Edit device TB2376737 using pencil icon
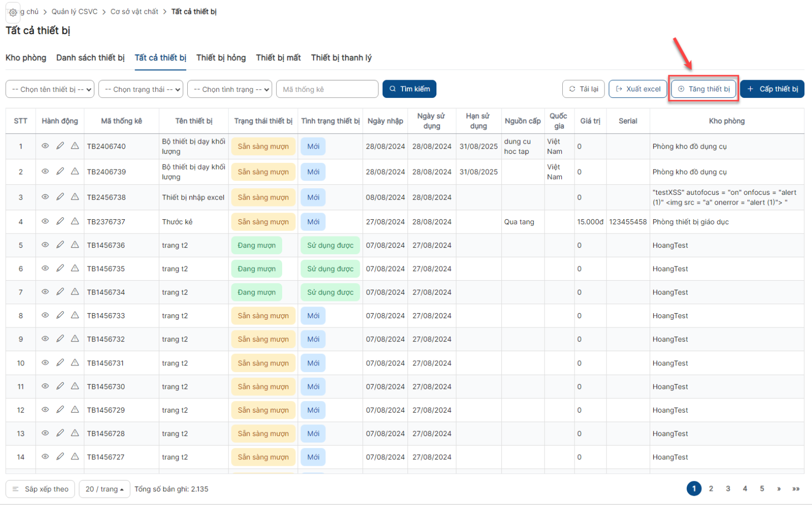This screenshot has height=505, width=812. 60,221
